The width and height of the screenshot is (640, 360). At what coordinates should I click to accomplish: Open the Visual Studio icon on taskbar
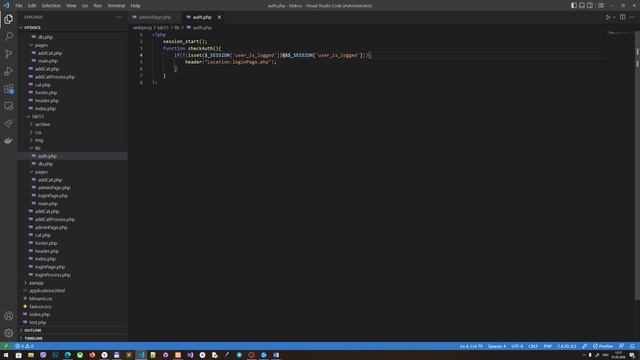[x=190, y=355]
